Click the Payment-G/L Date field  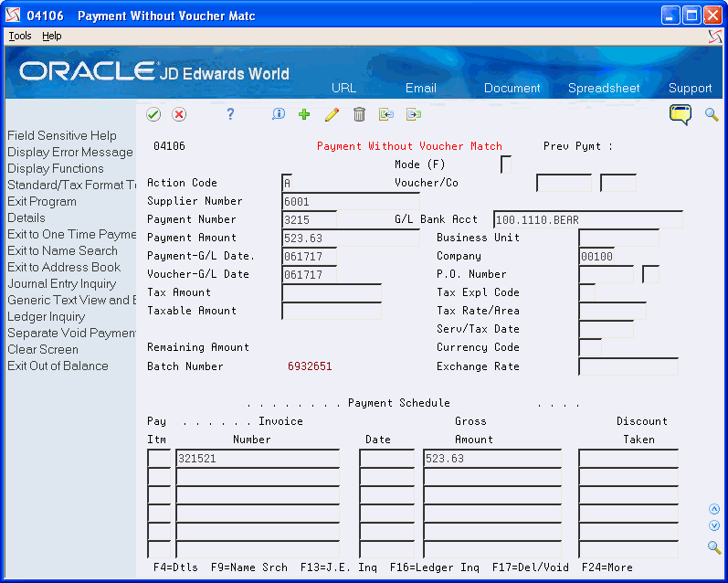tap(310, 256)
